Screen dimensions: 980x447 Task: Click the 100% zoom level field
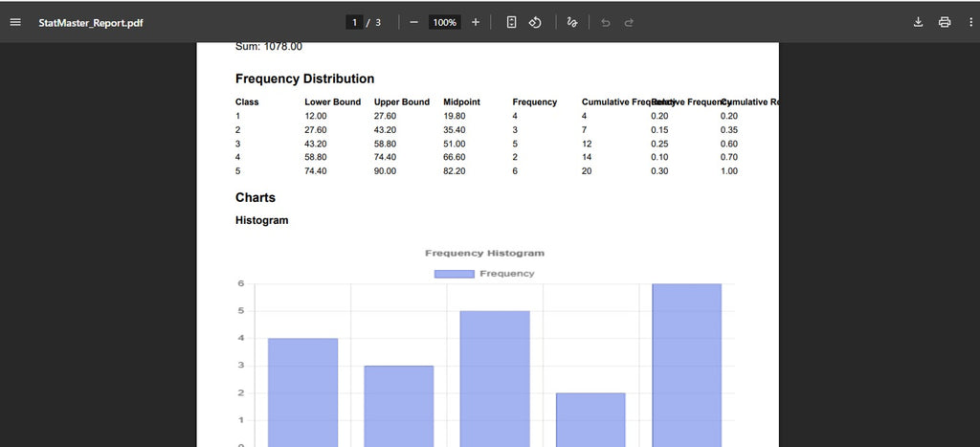444,23
